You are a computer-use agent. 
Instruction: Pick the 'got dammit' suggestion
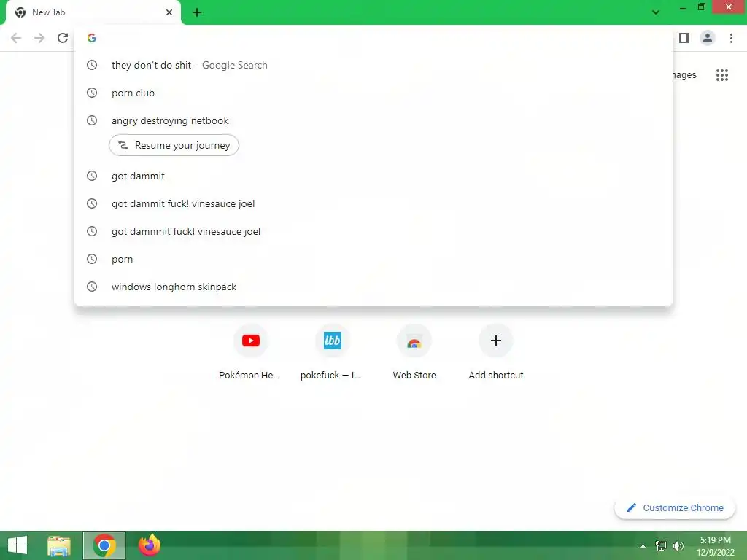pos(373,176)
